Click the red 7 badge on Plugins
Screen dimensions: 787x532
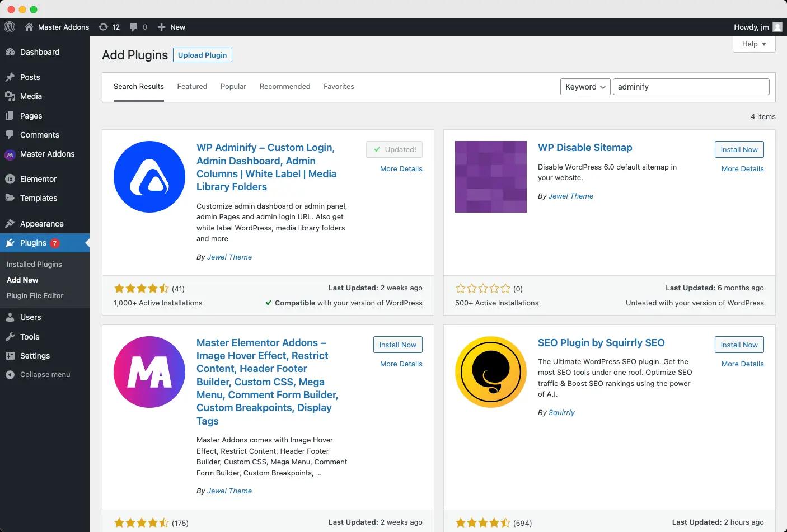(55, 243)
